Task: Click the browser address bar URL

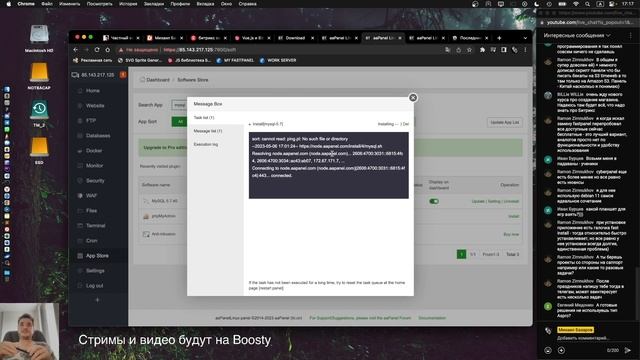Action: [x=200, y=50]
